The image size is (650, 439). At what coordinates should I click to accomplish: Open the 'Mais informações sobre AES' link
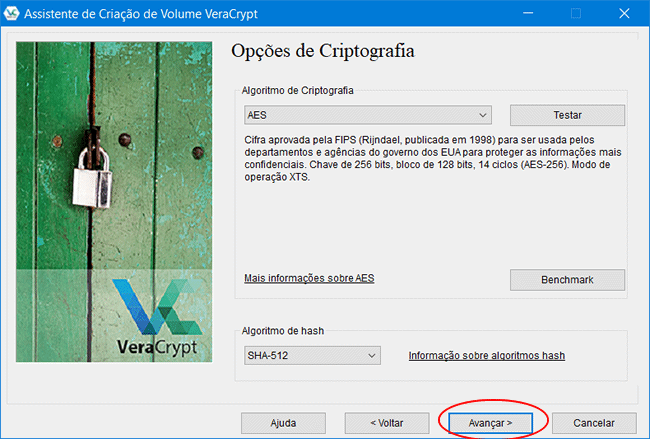tap(309, 277)
